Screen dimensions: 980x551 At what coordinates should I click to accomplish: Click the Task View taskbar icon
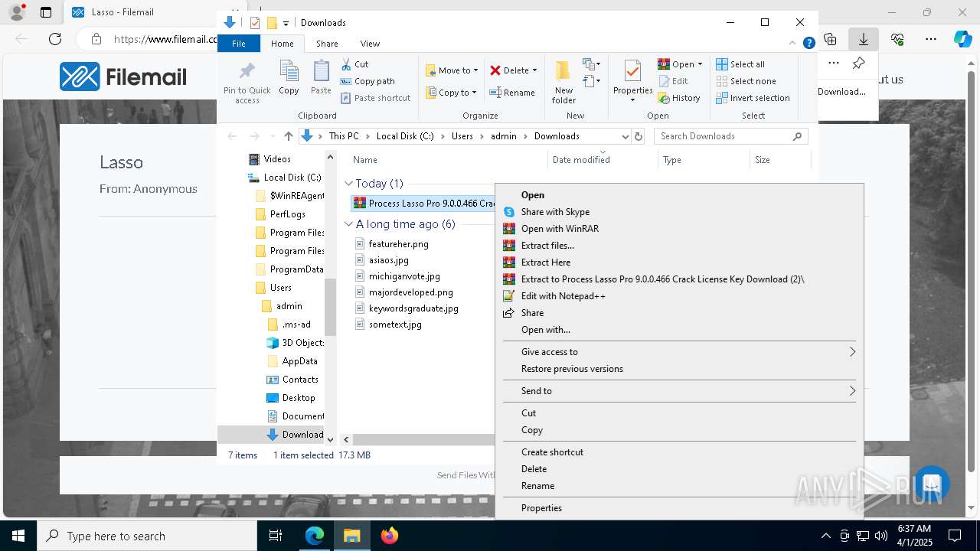(276, 536)
